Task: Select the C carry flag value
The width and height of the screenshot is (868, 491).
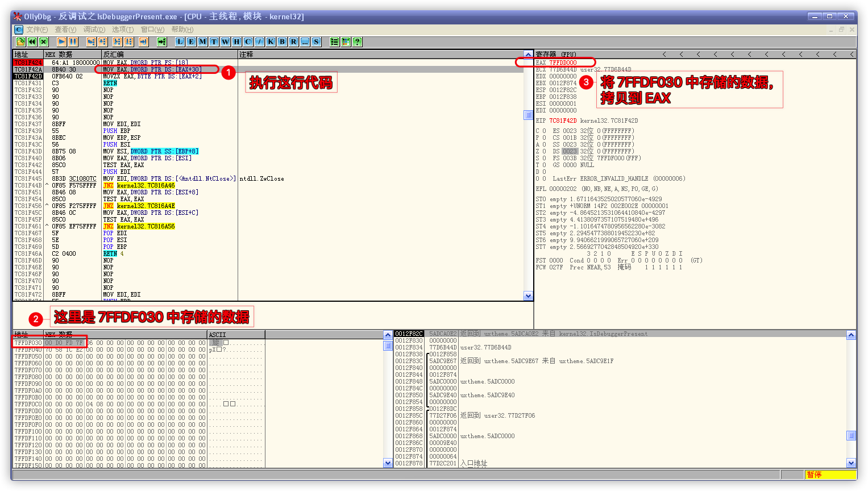Action: (544, 131)
